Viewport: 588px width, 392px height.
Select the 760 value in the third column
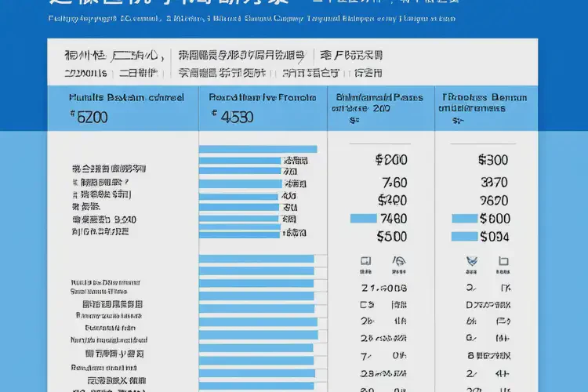[x=394, y=182]
